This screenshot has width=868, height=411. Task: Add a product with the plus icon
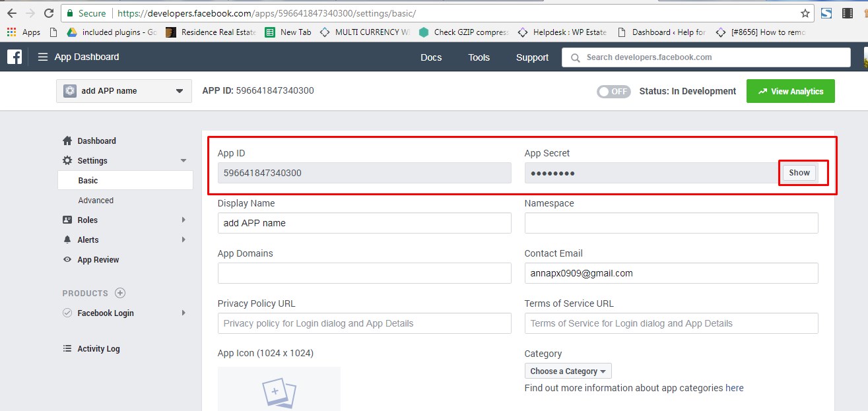[120, 293]
